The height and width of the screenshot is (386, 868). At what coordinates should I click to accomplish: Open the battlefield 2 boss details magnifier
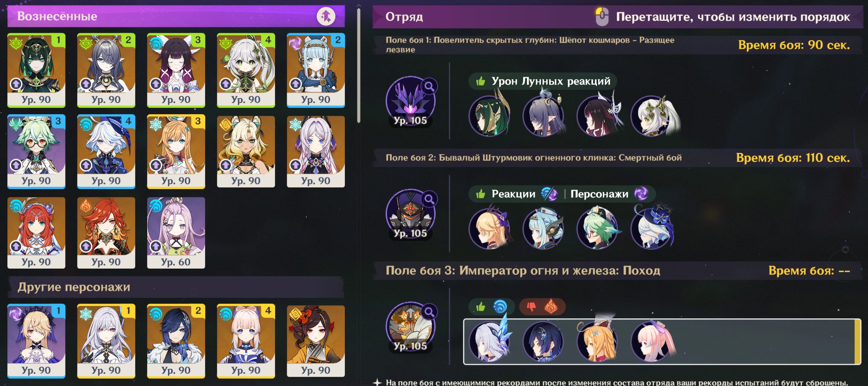(429, 199)
